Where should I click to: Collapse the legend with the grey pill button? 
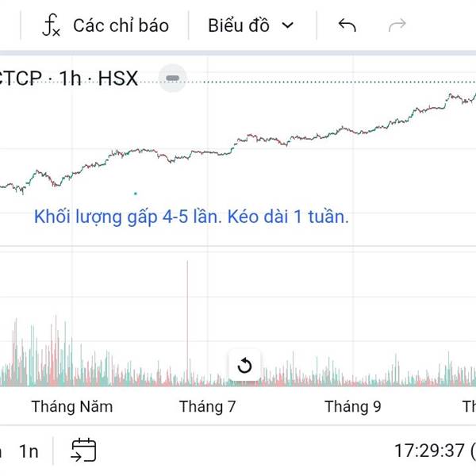(172, 78)
